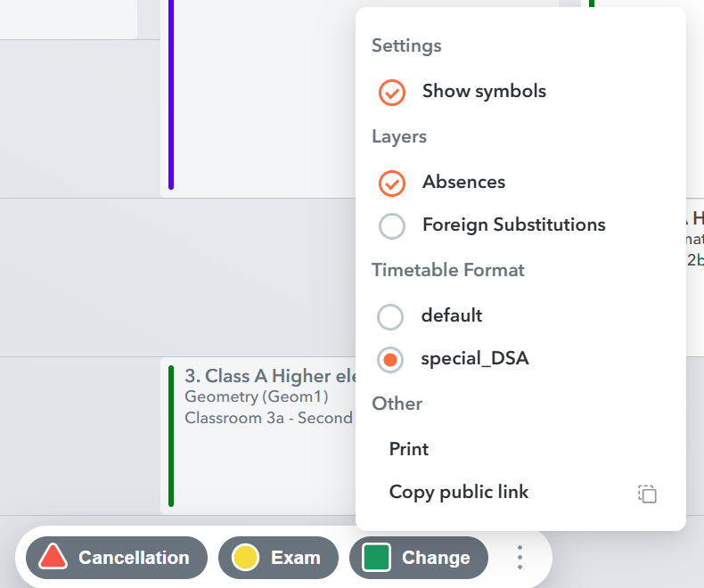Viewport: 704px width, 588px height.
Task: Select the special_DSA timetable format
Action: click(391, 359)
